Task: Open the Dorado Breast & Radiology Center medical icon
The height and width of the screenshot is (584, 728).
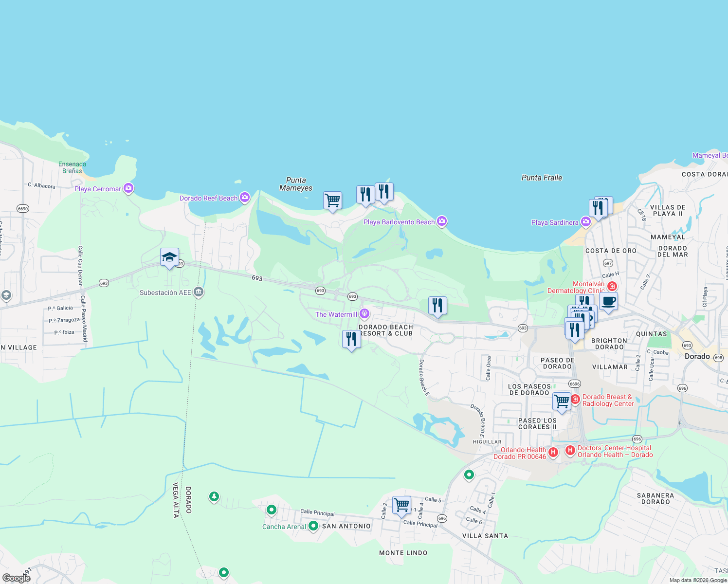Action: (575, 400)
